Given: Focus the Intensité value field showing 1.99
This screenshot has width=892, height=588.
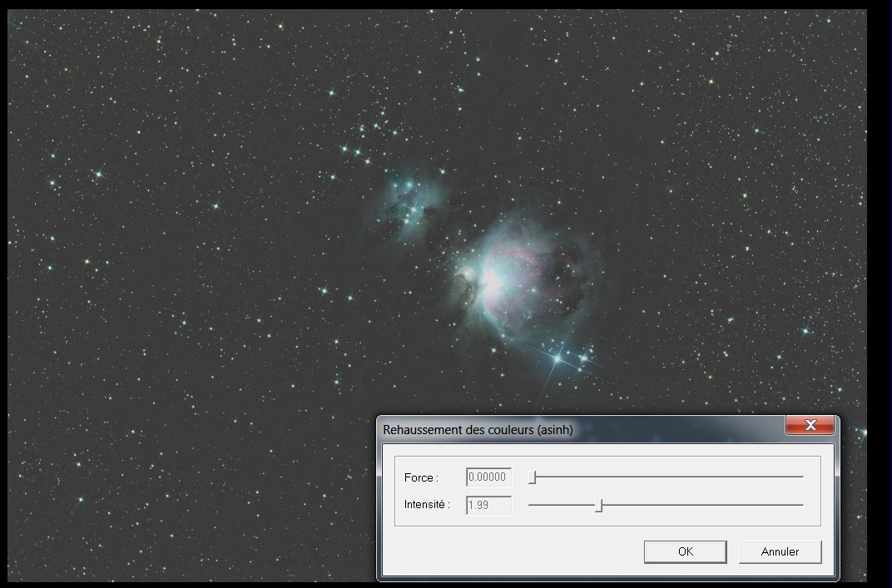Looking at the screenshot, I should point(488,505).
